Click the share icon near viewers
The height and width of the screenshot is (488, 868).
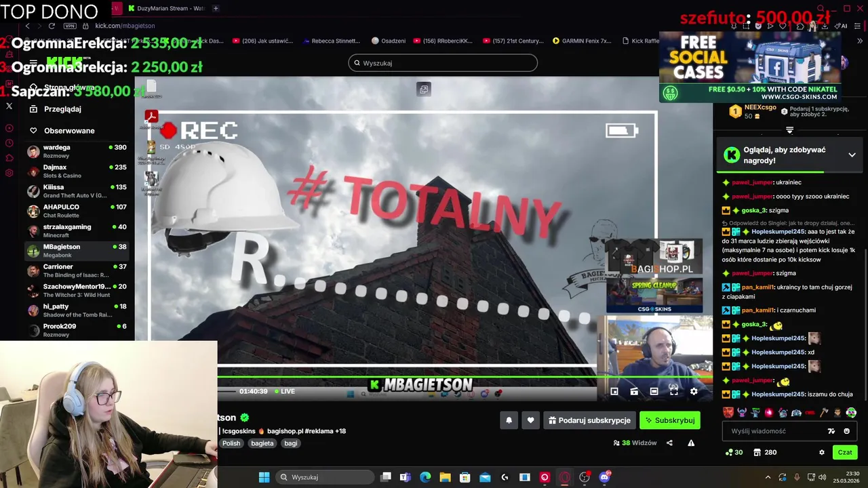pos(669,443)
